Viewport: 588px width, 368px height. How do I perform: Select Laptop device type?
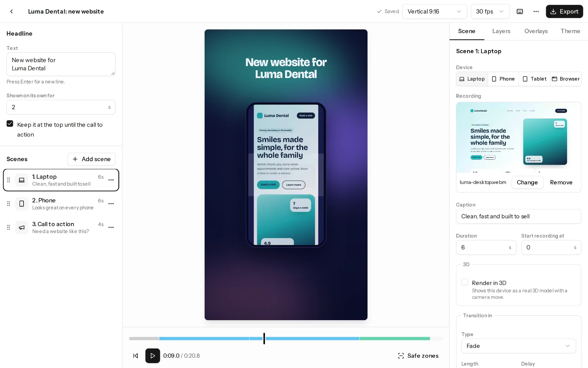pos(472,79)
